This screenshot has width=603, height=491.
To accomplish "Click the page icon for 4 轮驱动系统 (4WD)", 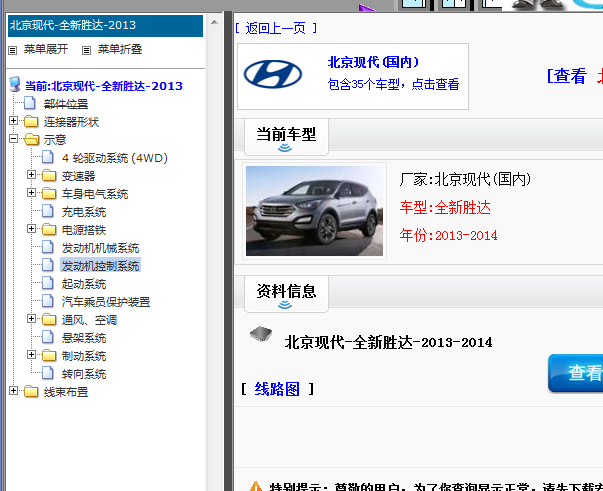I will 48,157.
